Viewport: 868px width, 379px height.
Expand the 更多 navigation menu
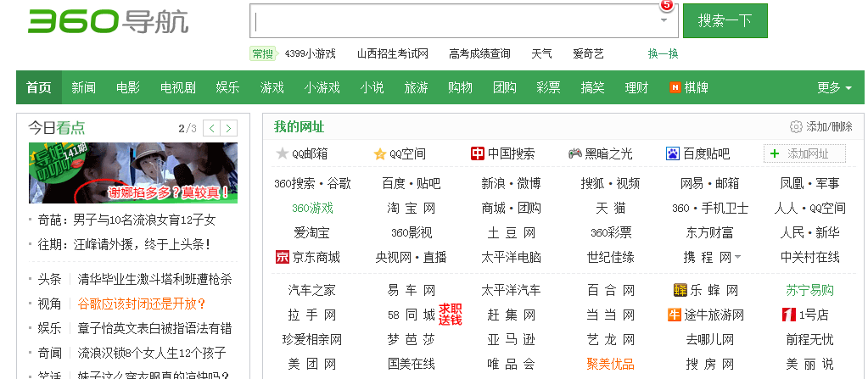click(835, 87)
